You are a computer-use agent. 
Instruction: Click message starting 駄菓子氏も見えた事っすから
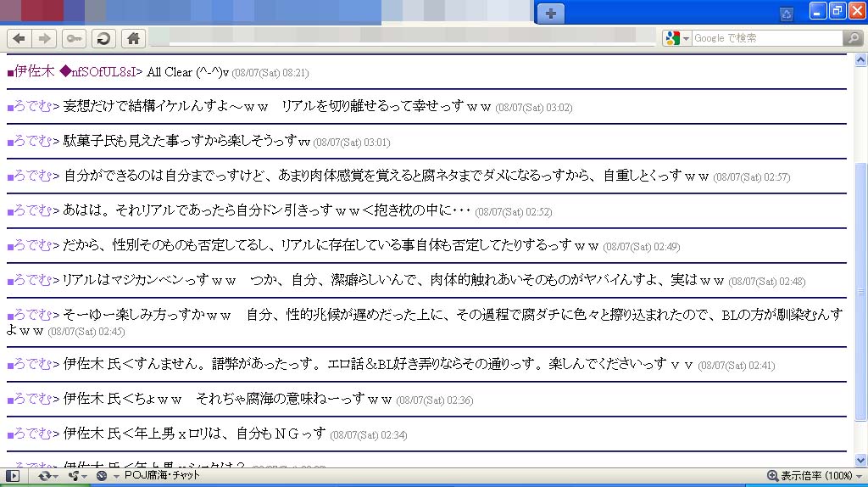coord(186,142)
